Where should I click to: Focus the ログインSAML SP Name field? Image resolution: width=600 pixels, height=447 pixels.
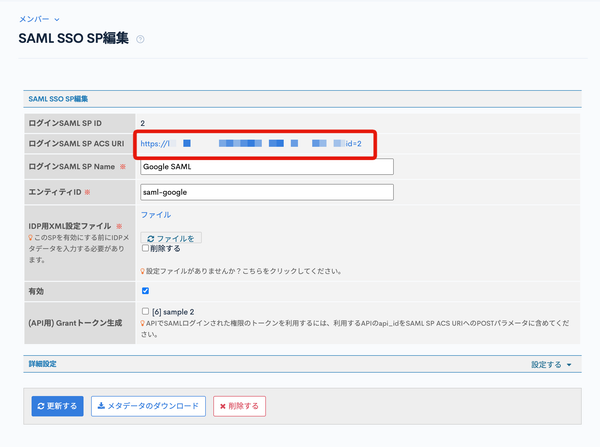tap(267, 166)
